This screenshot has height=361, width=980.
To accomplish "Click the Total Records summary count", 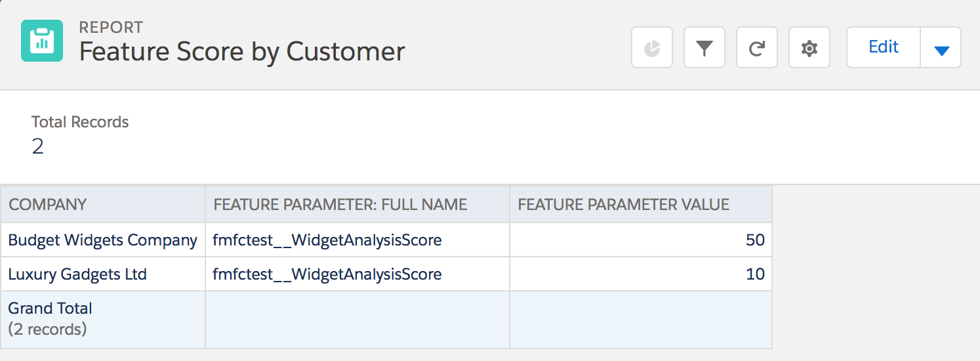I will [x=38, y=146].
